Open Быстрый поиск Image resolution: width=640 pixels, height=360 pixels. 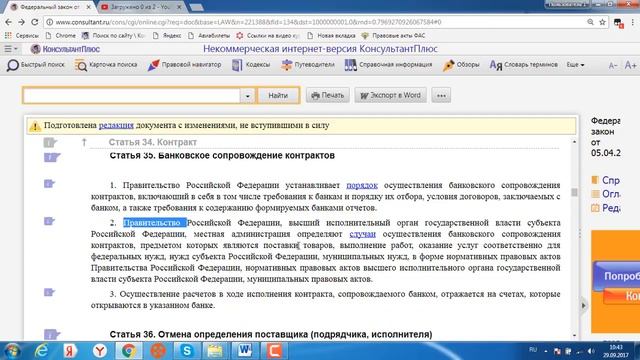click(36, 65)
